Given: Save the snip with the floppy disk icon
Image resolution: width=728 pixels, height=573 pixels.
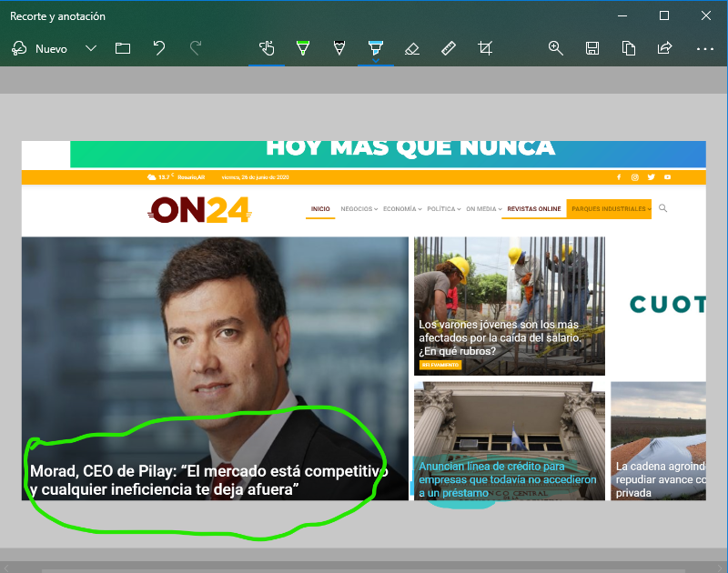Looking at the screenshot, I should [592, 48].
